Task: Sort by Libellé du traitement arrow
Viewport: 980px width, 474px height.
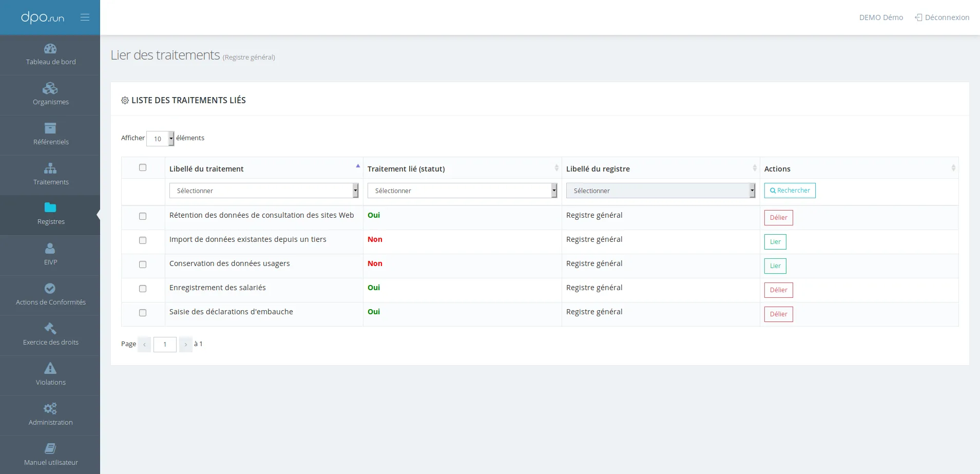Action: coord(358,166)
